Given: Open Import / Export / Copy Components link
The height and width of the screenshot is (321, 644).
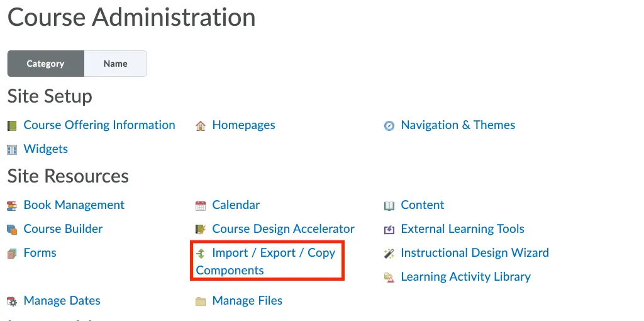Looking at the screenshot, I should 266,261.
